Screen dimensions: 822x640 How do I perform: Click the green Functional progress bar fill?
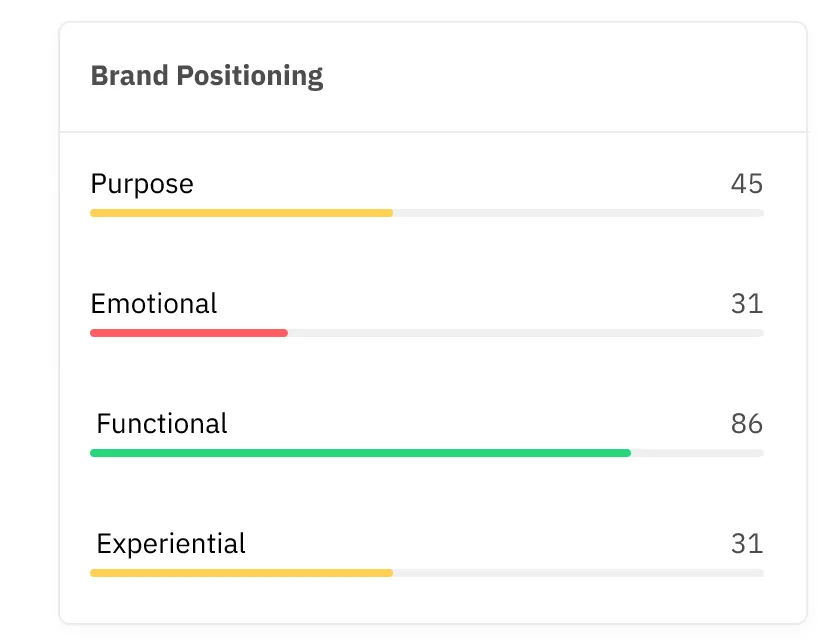(361, 453)
